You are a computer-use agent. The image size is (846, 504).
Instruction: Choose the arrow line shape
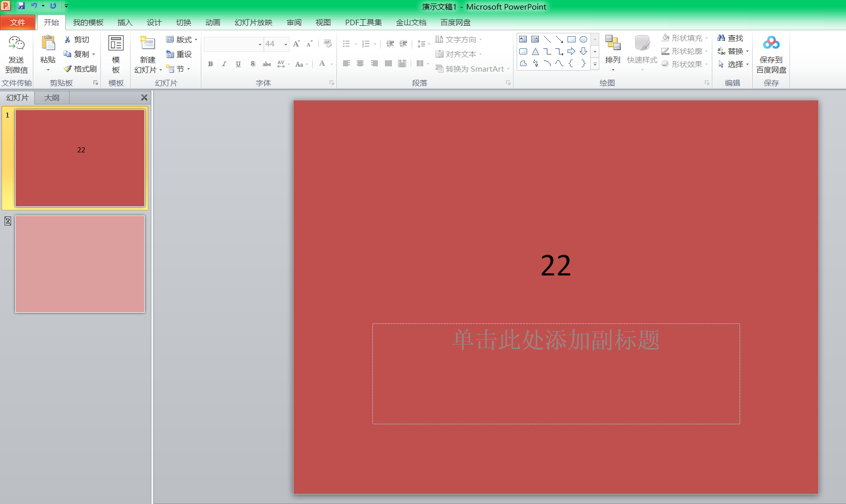click(559, 39)
